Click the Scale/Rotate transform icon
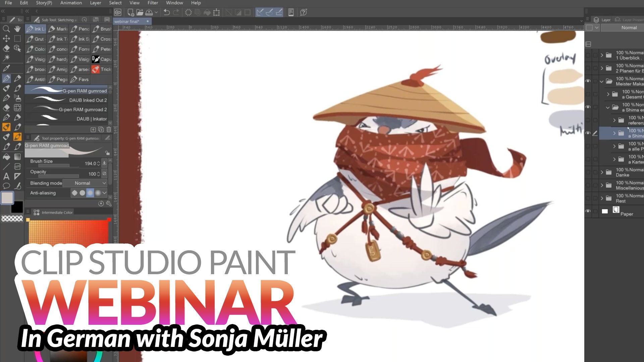The height and width of the screenshot is (362, 644). [217, 12]
